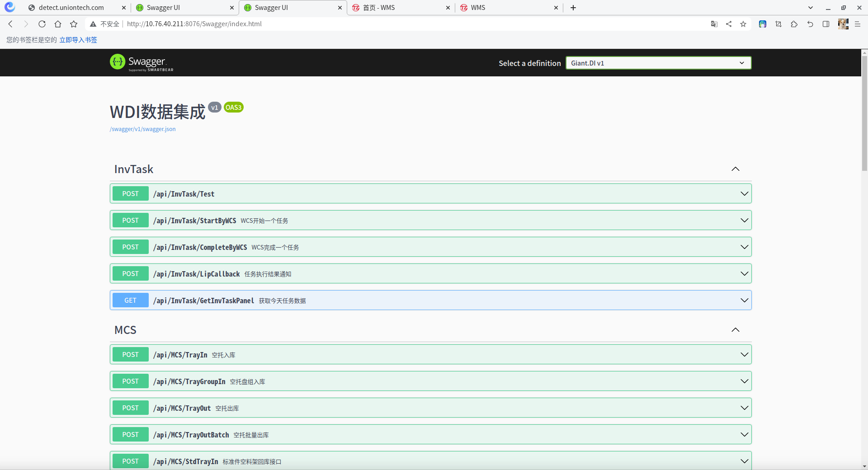868x470 pixels.
Task: Open the extensions puzzle icon
Action: [794, 24]
